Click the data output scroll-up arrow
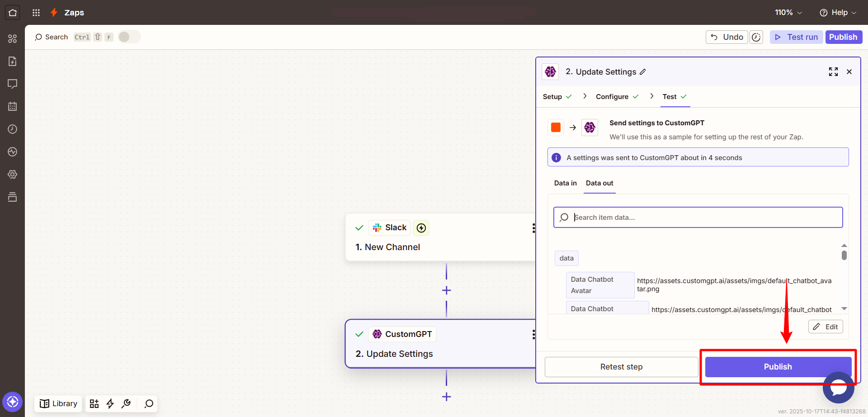 (x=844, y=245)
